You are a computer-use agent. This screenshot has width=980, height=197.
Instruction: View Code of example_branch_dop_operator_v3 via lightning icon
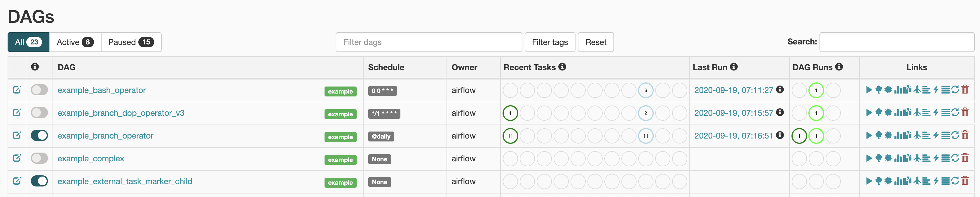click(936, 113)
